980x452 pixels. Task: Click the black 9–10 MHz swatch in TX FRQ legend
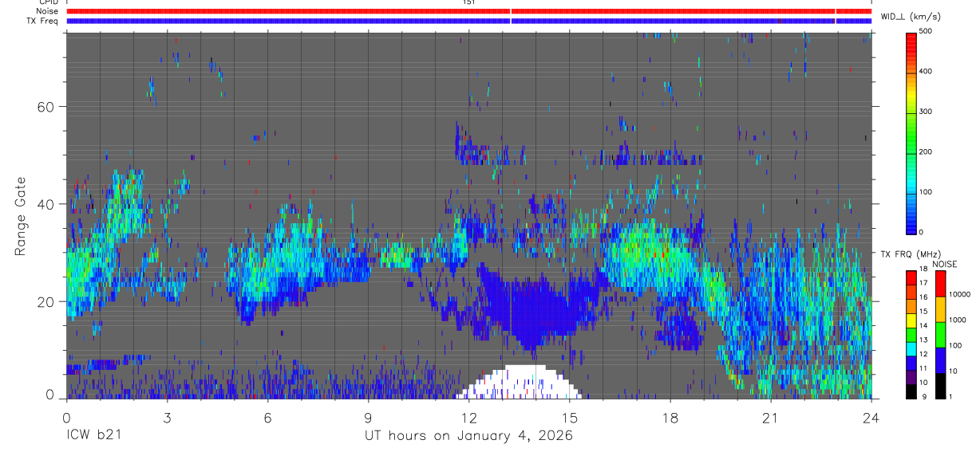[x=911, y=391]
